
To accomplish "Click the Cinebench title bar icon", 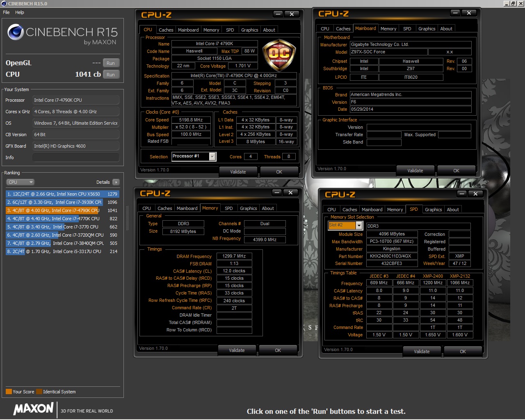I will pos(4,3).
